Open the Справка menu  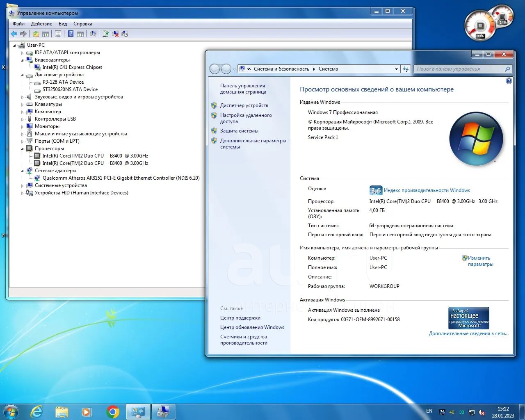83,24
